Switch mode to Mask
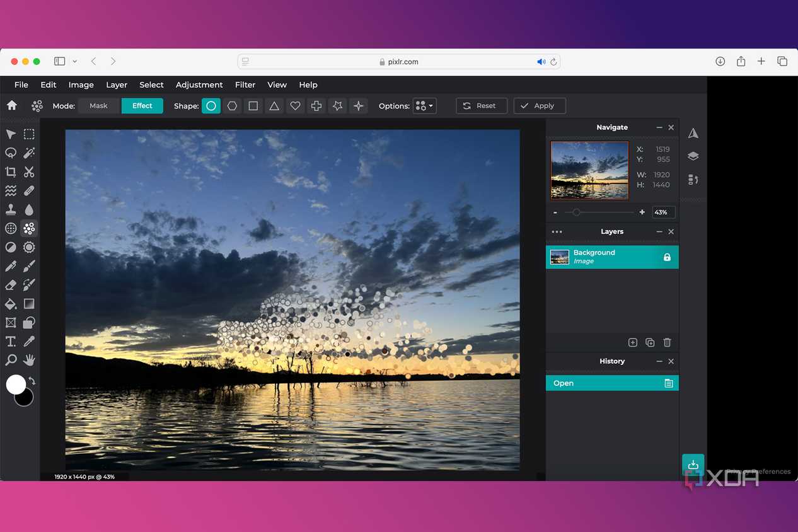The width and height of the screenshot is (798, 532). [98, 106]
